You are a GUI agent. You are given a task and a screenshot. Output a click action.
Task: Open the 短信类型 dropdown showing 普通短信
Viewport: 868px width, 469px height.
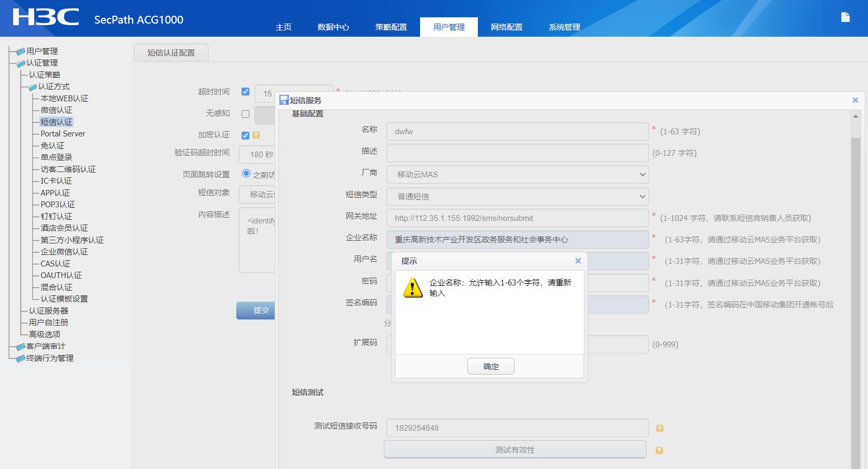tap(517, 197)
